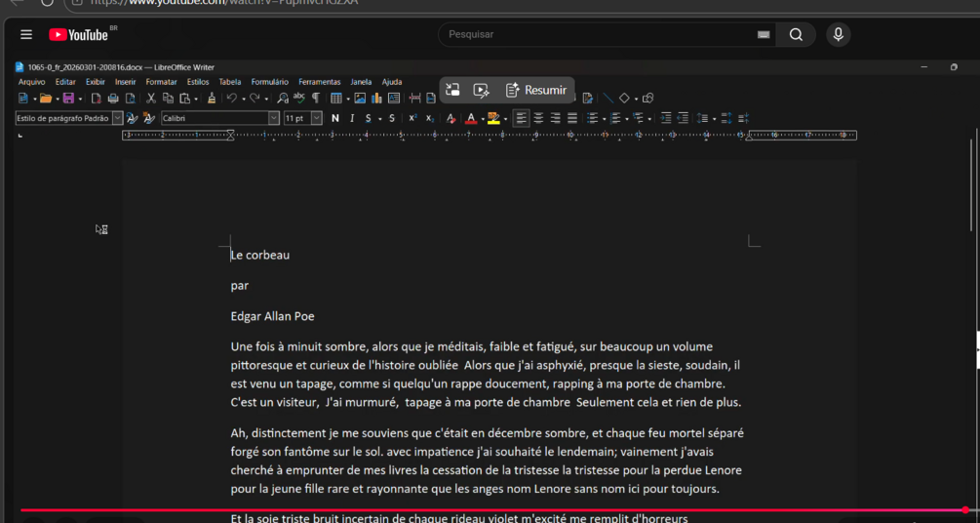The height and width of the screenshot is (523, 980).
Task: Insert table grid icon
Action: pyautogui.click(x=336, y=99)
